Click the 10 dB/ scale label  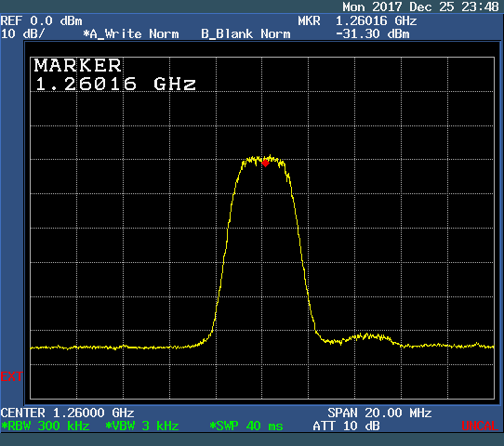23,33
